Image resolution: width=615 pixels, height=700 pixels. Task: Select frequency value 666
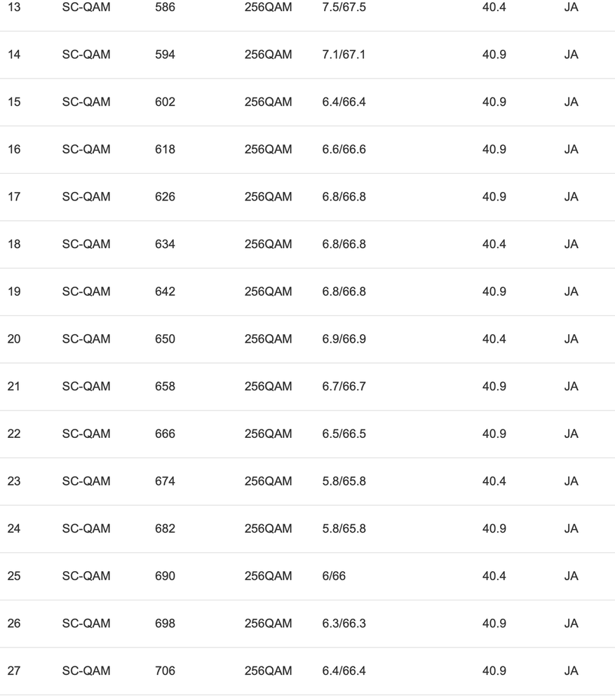click(x=165, y=434)
